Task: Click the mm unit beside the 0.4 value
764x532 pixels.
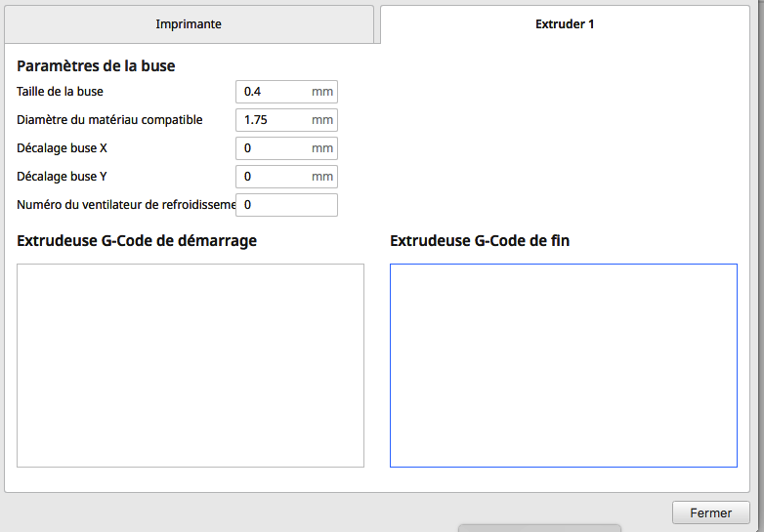Action: coord(322,92)
